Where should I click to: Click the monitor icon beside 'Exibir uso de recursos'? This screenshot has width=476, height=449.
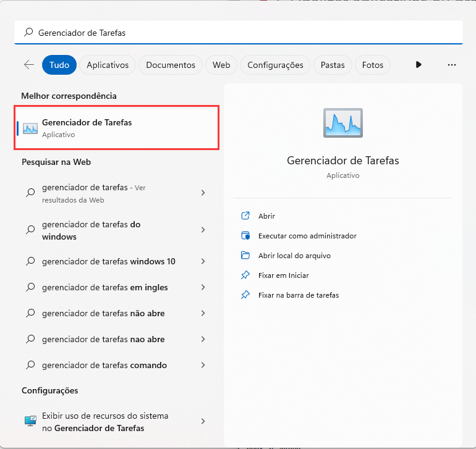point(30,421)
